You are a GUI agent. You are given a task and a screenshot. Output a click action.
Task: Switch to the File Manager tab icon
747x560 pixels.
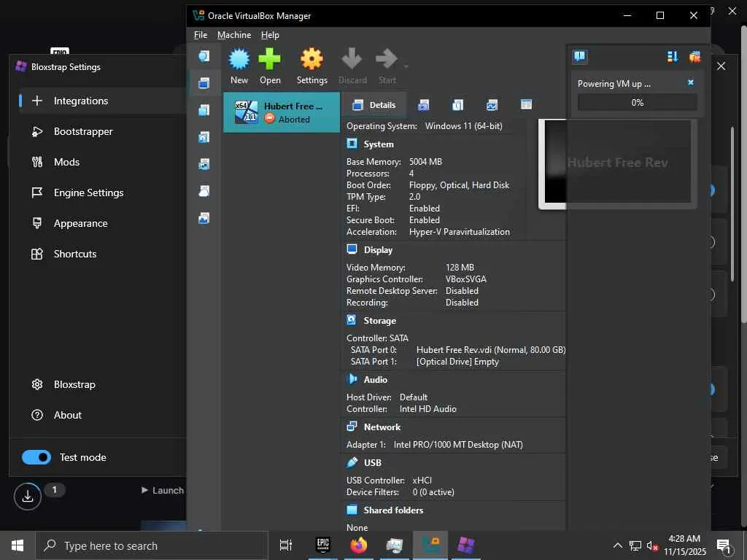pyautogui.click(x=527, y=105)
